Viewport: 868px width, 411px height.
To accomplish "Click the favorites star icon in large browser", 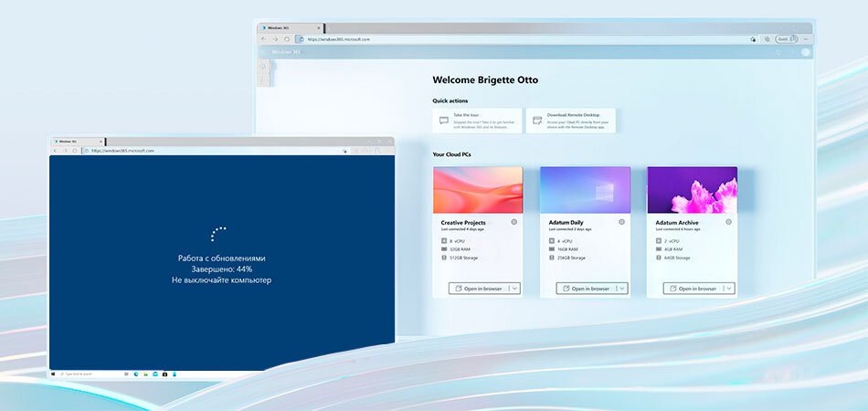I will pos(753,39).
